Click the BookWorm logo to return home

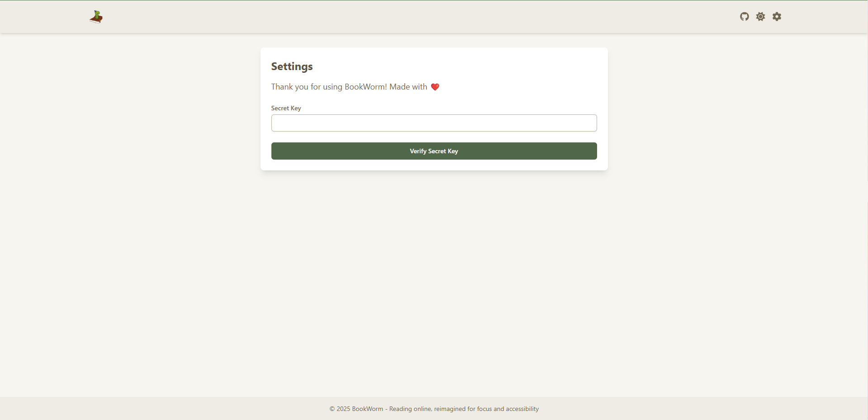pos(96,17)
